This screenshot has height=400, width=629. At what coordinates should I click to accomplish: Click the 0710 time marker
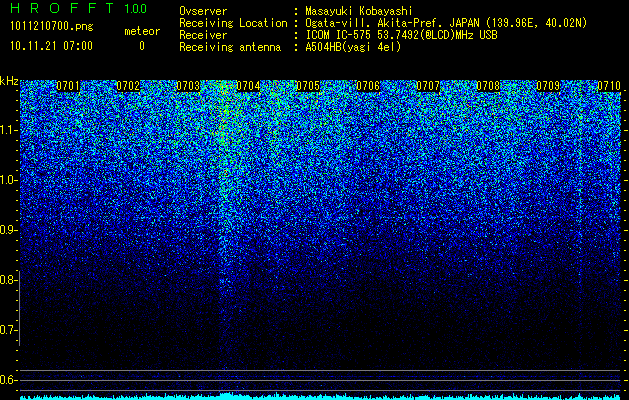coord(609,86)
